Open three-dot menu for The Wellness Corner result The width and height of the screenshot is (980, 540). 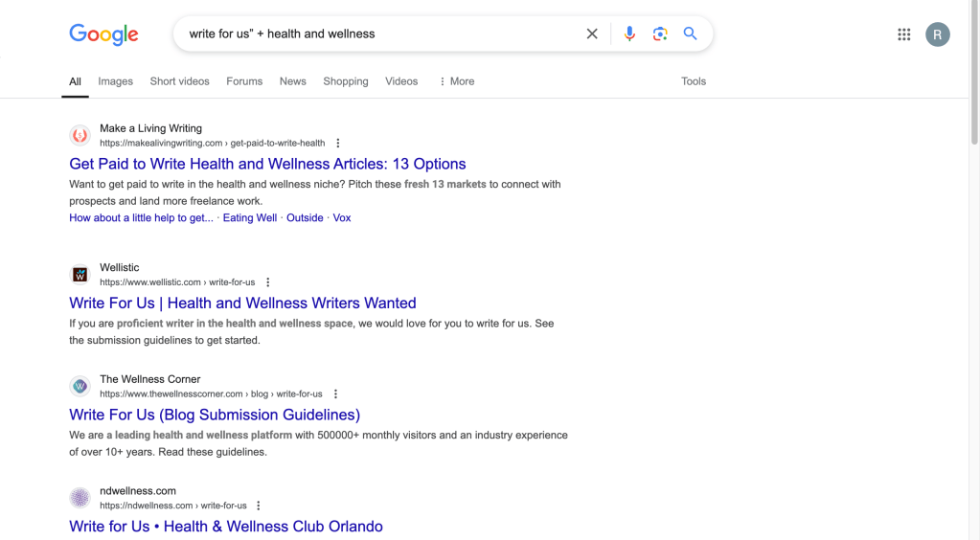pyautogui.click(x=335, y=394)
